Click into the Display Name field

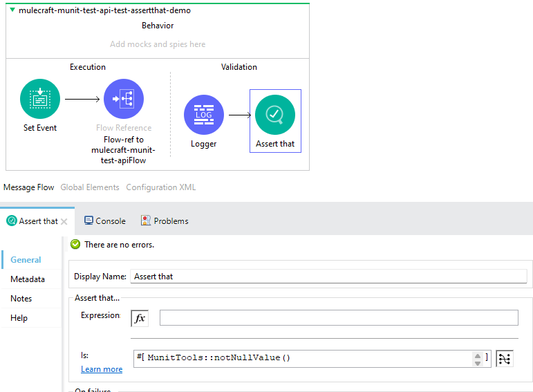tap(328, 277)
